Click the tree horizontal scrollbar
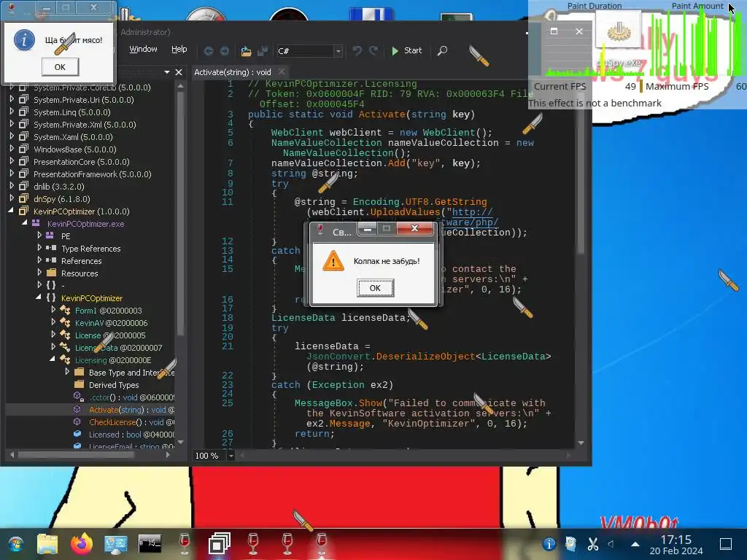This screenshot has width=747, height=560. coord(76,455)
